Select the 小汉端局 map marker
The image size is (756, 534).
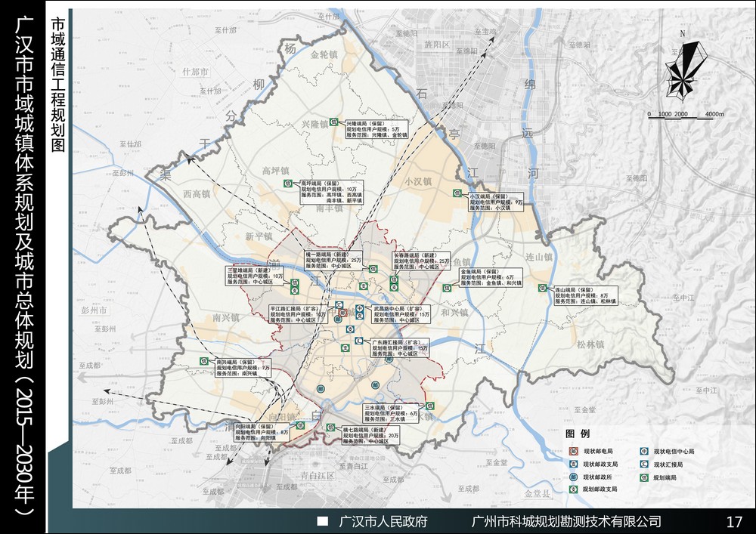457,193
